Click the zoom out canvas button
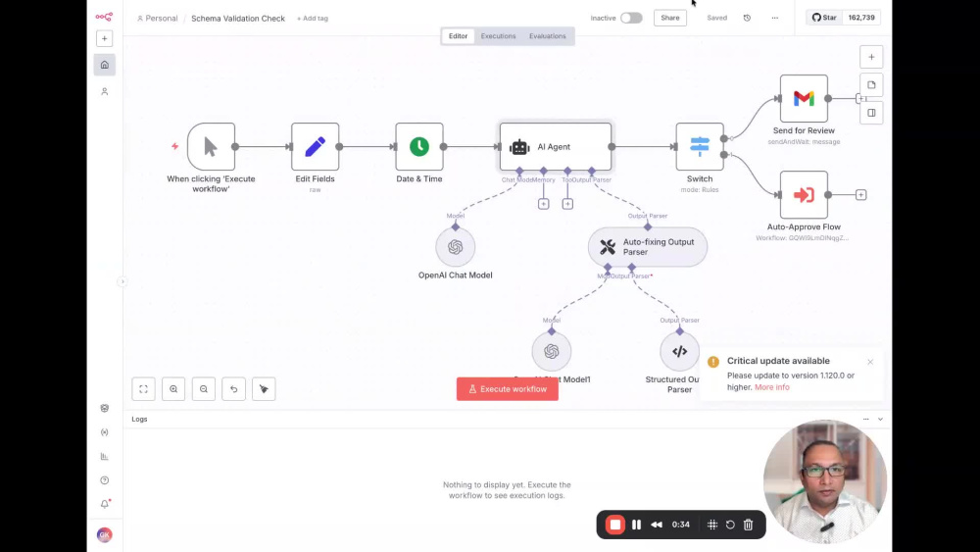Image resolution: width=980 pixels, height=552 pixels. 204,389
